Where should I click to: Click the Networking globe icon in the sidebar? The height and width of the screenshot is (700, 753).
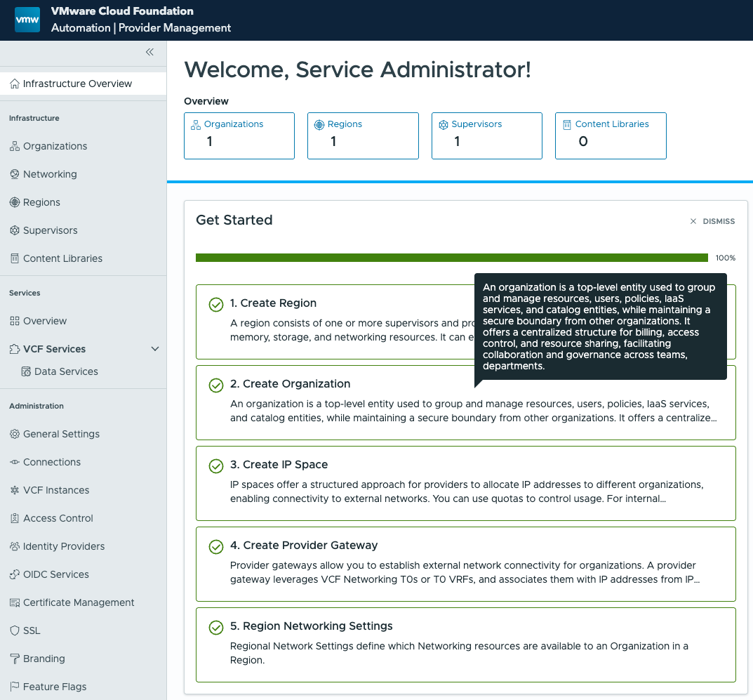(x=15, y=174)
